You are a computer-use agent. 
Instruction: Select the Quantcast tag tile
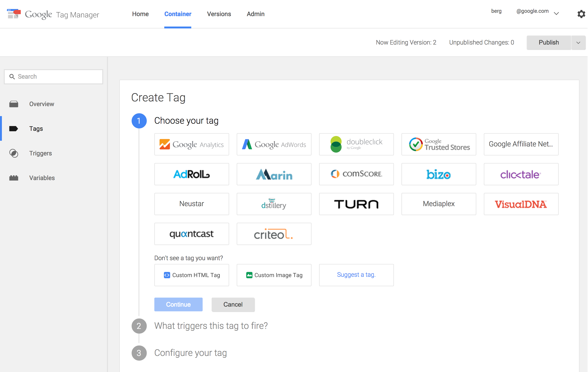192,234
